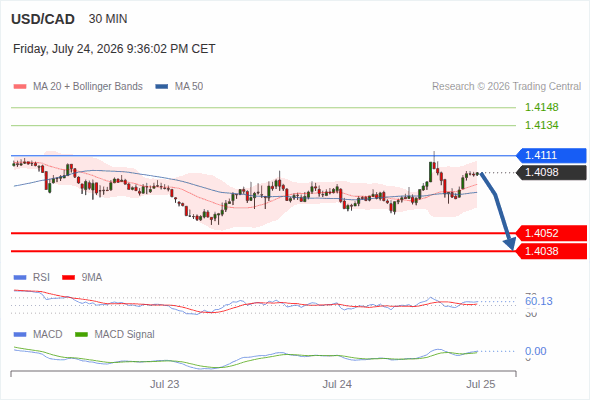The width and height of the screenshot is (590, 400).
Task: Click the 30 MIN timeframe label
Action: pyautogui.click(x=108, y=19)
